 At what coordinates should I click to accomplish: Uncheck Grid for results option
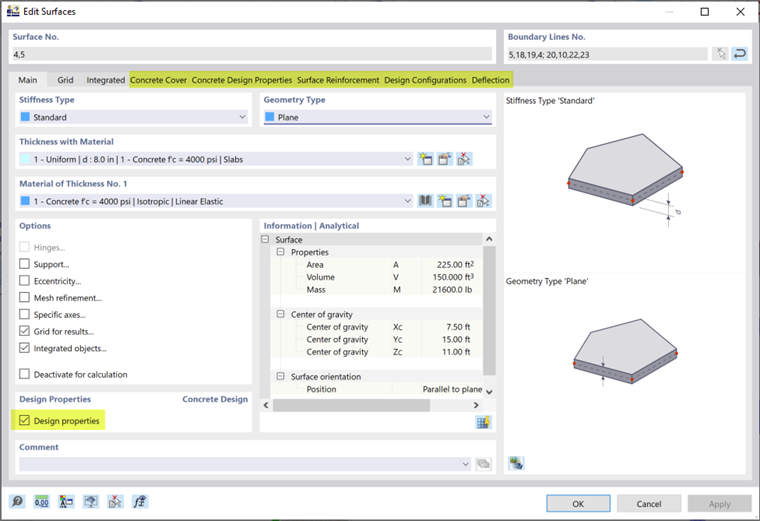pos(24,331)
